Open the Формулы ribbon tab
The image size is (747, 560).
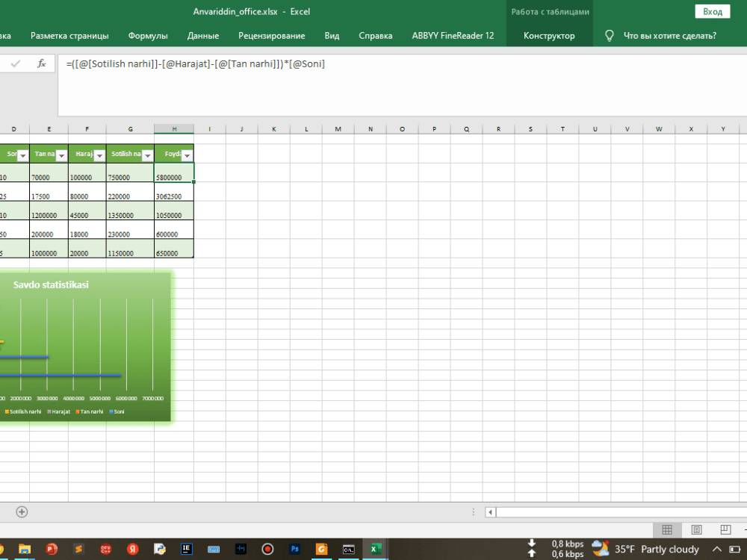coord(148,36)
